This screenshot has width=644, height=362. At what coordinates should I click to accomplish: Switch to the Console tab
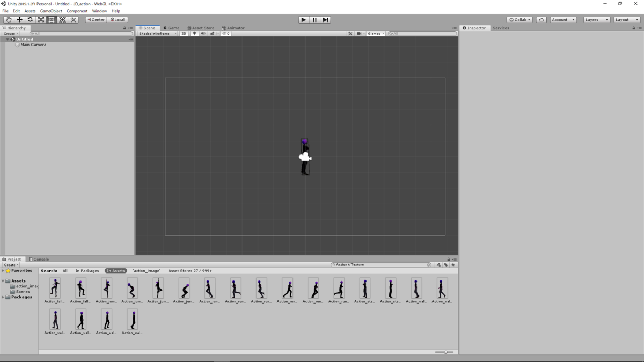coord(39,260)
